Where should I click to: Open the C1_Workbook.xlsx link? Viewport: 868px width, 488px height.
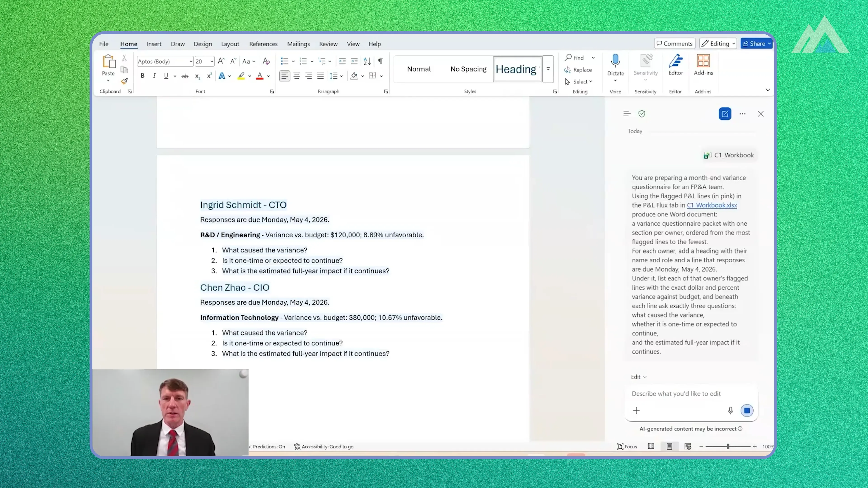click(712, 205)
